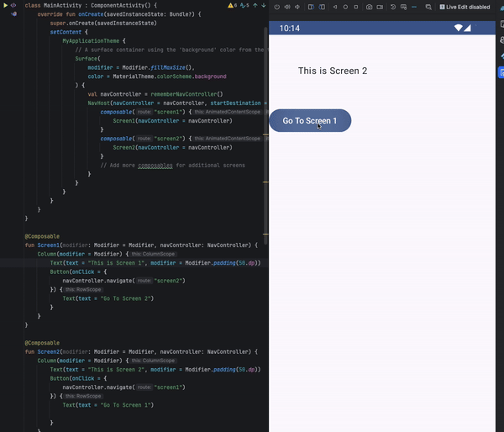Rotate the emulator left
Screen dimensions: 504x432
(x=310, y=8)
